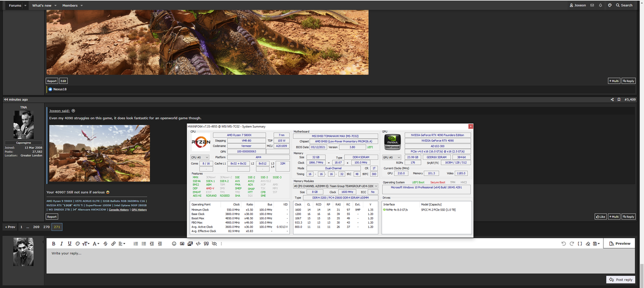This screenshot has height=288, width=644.
Task: Click into the reply text area
Action: 341,261
